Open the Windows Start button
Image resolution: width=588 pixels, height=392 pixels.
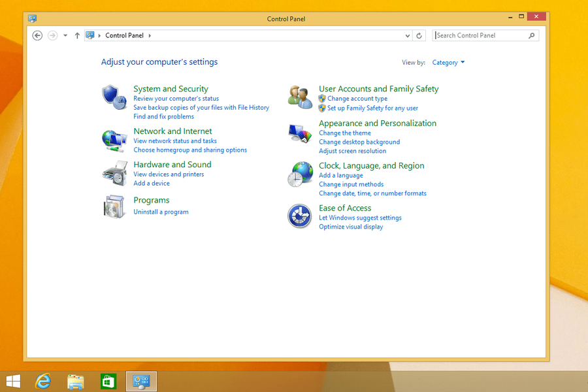pyautogui.click(x=13, y=382)
